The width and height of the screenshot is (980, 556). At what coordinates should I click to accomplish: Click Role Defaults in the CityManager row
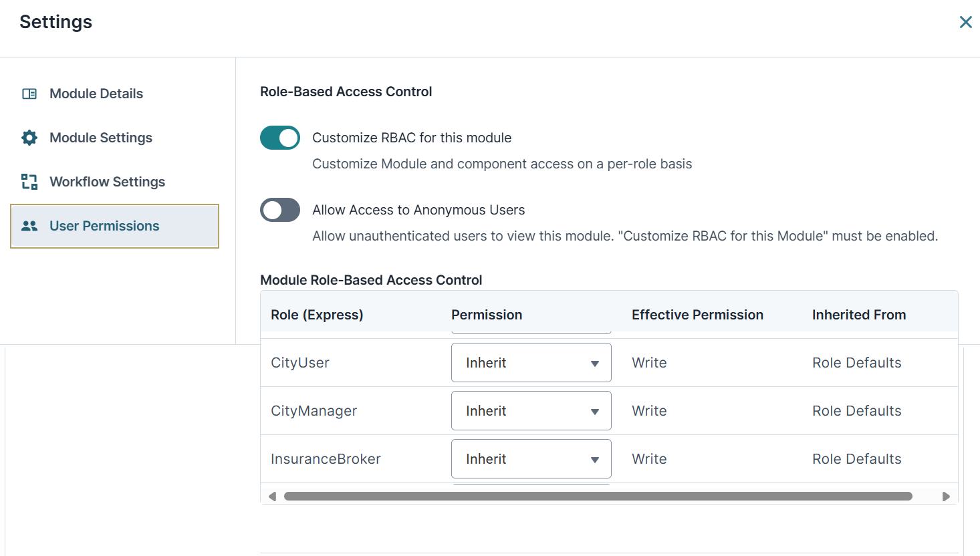click(857, 411)
